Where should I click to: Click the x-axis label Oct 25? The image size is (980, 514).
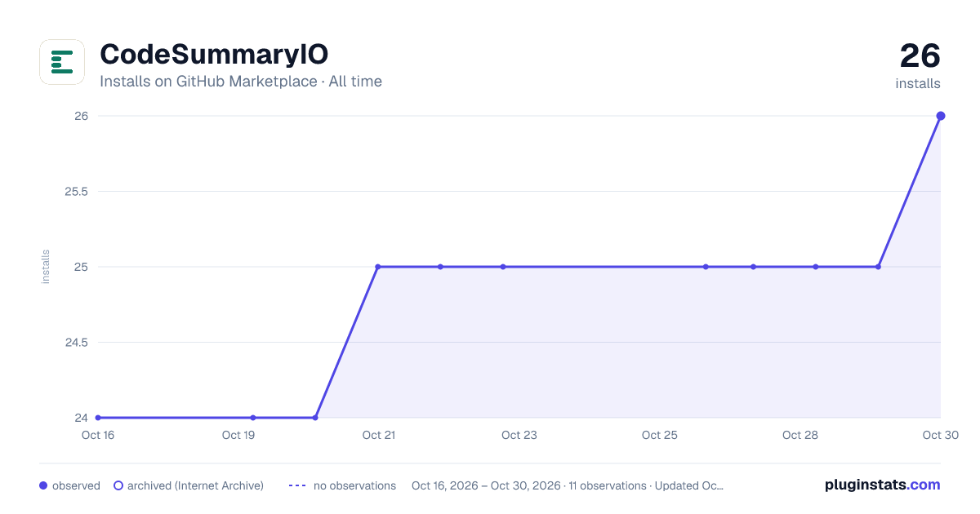(660, 435)
